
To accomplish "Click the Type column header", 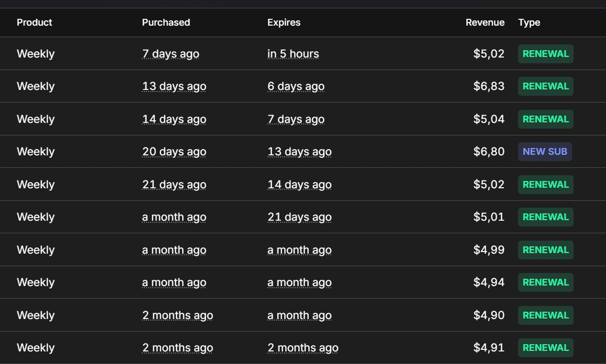I will (529, 22).
